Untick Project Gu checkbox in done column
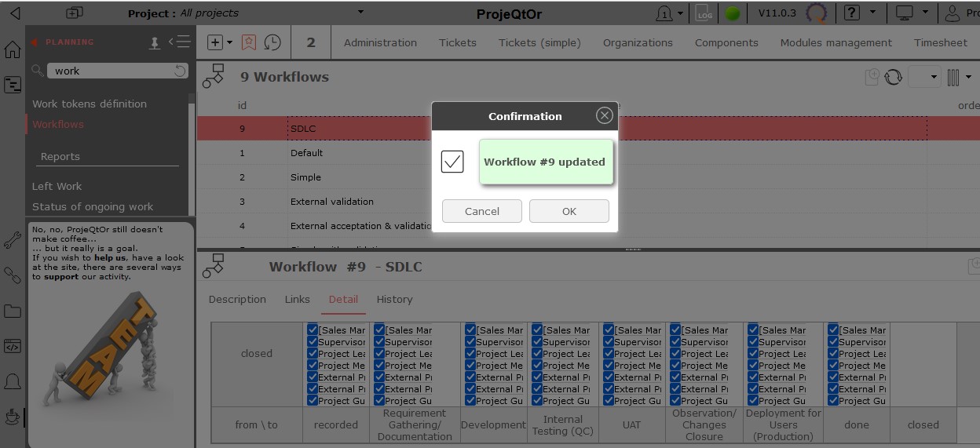 click(x=833, y=401)
